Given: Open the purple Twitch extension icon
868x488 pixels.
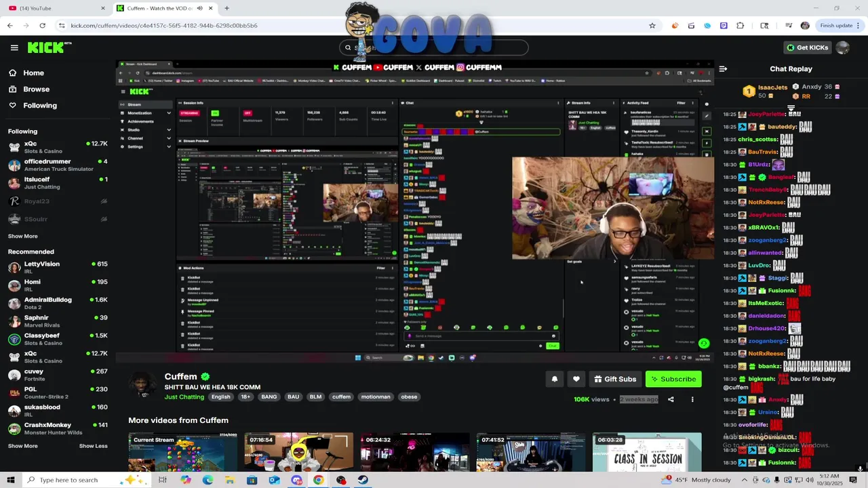Looking at the screenshot, I should point(724,26).
